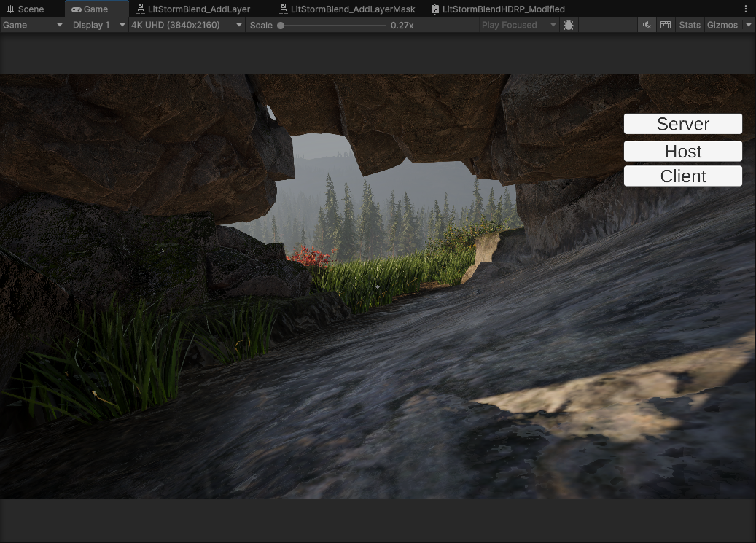Open the Display 1 dropdown
Image resolution: width=756 pixels, height=543 pixels.
coord(98,25)
